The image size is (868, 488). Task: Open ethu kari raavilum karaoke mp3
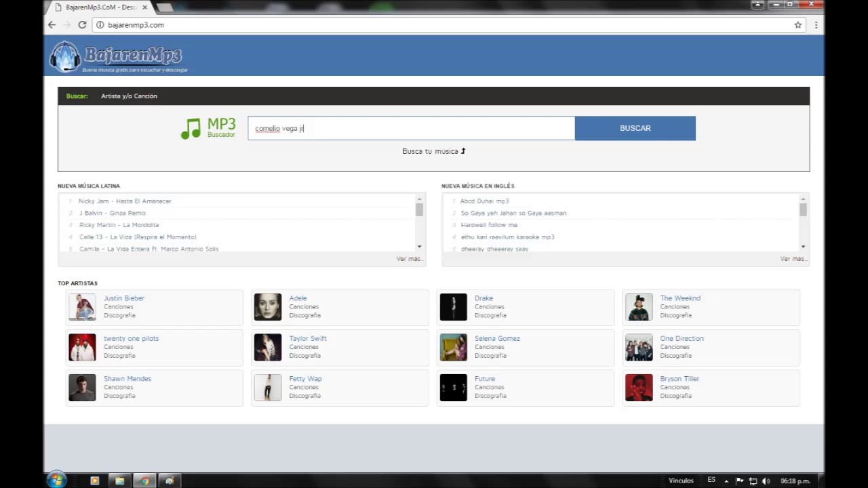pyautogui.click(x=507, y=237)
